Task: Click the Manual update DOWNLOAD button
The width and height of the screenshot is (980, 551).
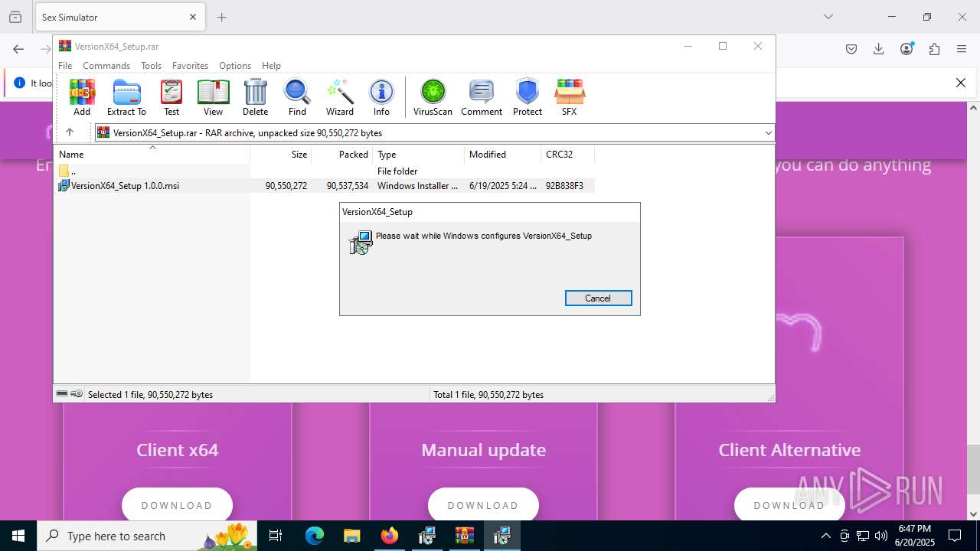Action: click(x=483, y=505)
